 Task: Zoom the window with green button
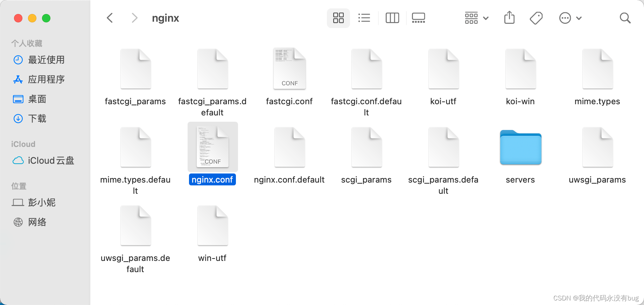pyautogui.click(x=46, y=18)
